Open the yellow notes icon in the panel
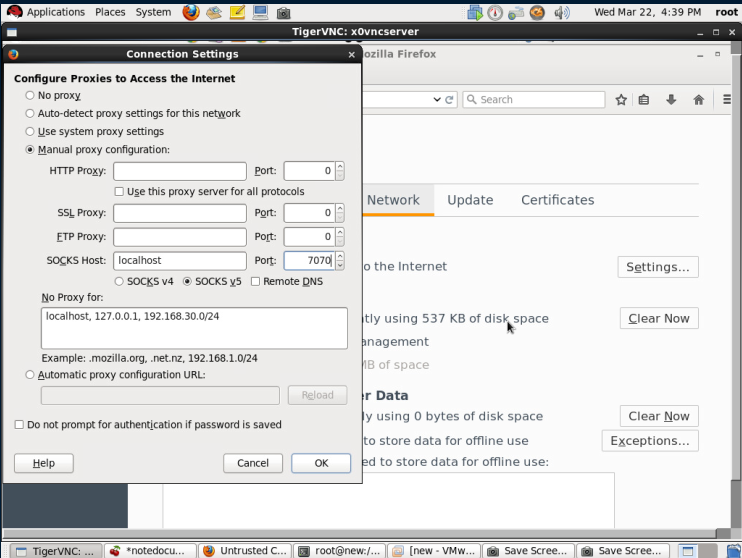Screen dimensions: 742x558 click(237, 12)
